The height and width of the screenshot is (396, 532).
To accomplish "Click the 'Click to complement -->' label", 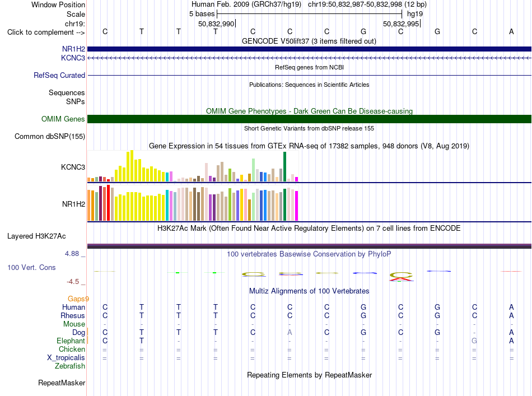I will pos(46,32).
